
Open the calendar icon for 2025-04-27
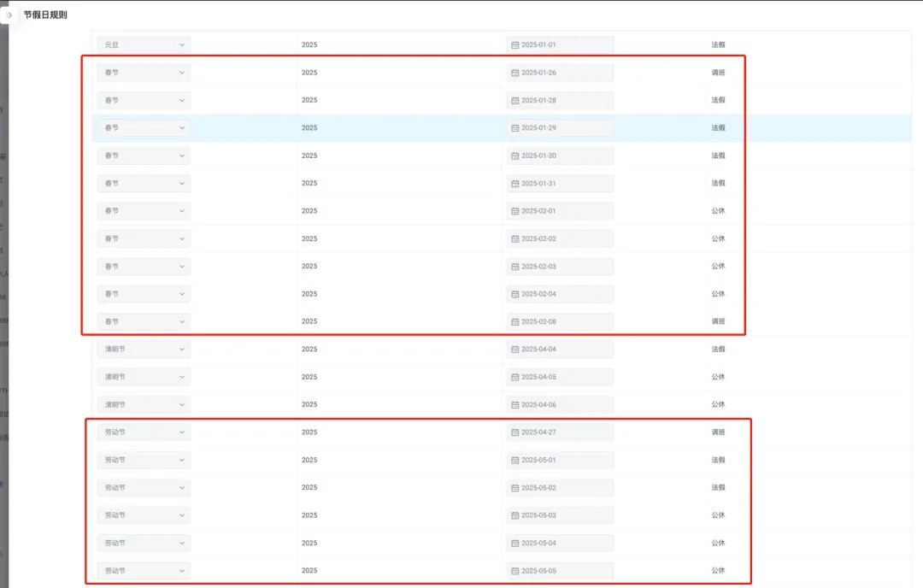[514, 432]
